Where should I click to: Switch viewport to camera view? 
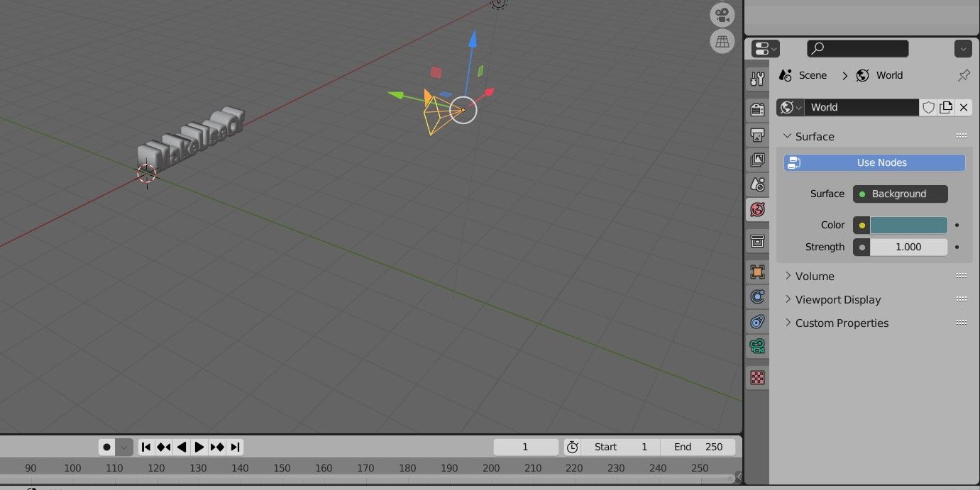[722, 14]
